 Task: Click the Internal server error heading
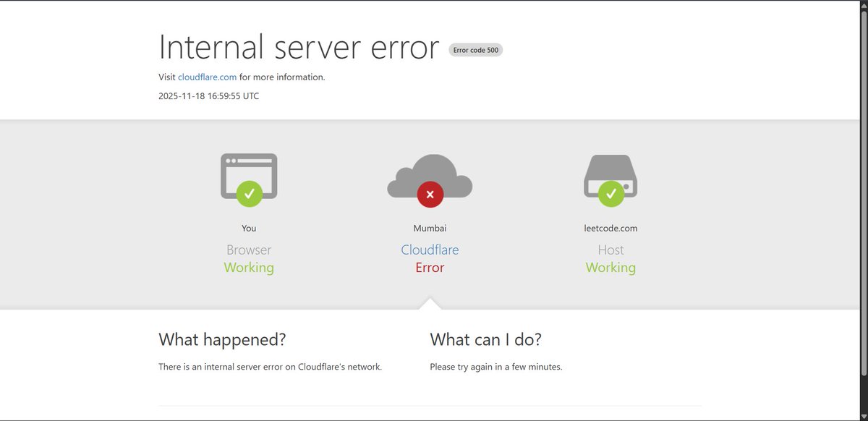299,47
